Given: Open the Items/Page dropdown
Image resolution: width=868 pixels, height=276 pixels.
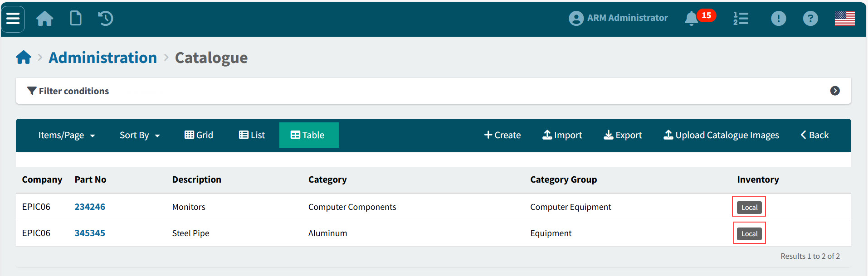Looking at the screenshot, I should (x=67, y=135).
